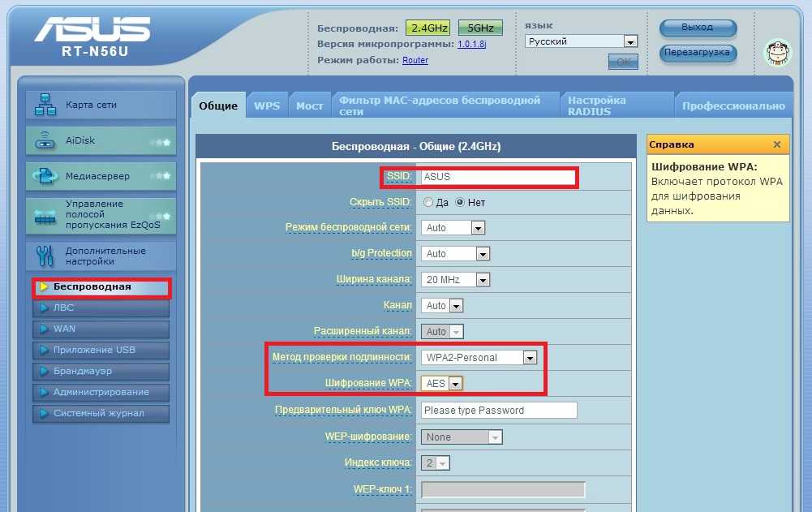This screenshot has height=512, width=812.
Task: Open the Канал Auto dropdown
Action: coord(442,305)
